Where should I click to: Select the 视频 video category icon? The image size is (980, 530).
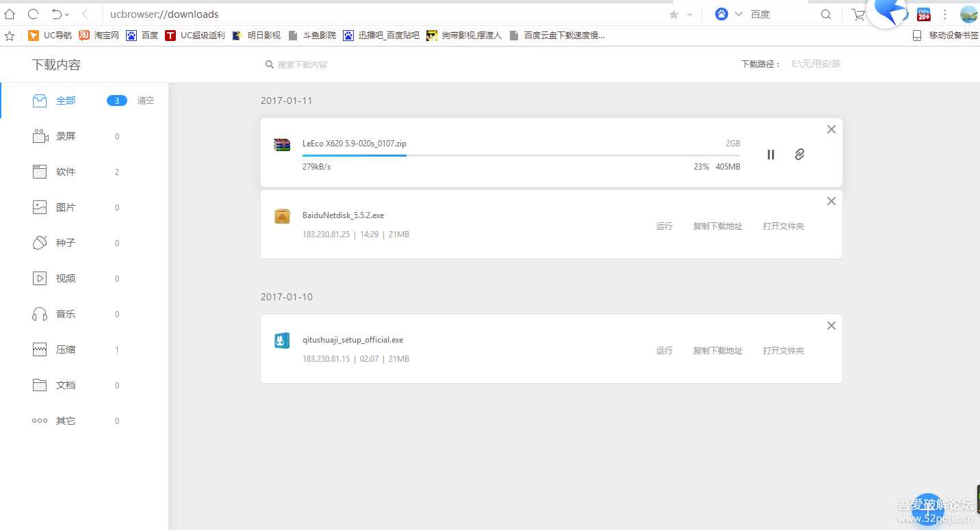pyautogui.click(x=39, y=278)
